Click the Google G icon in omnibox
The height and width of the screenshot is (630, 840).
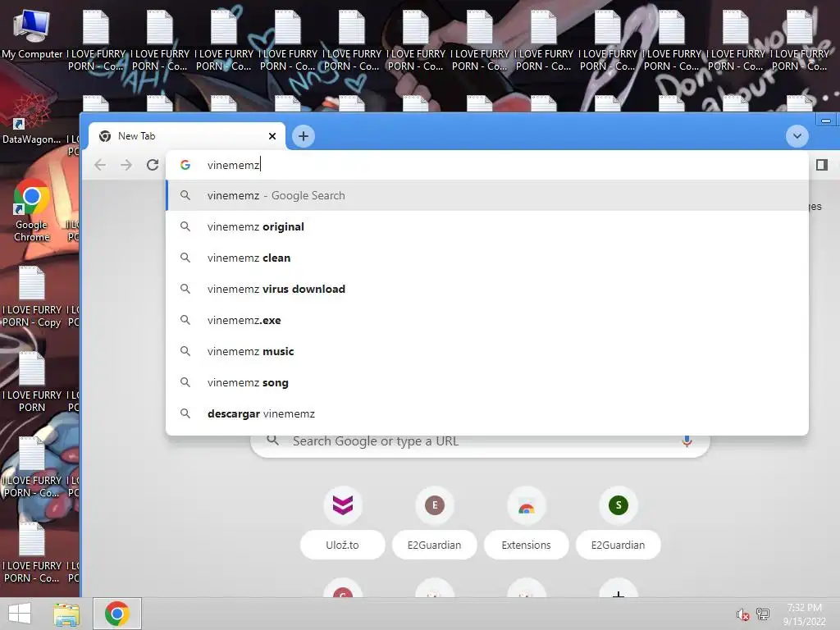click(x=185, y=165)
